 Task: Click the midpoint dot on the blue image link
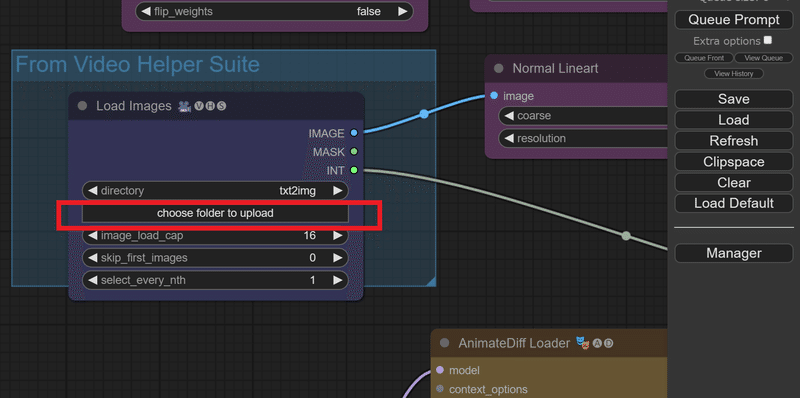(x=424, y=114)
